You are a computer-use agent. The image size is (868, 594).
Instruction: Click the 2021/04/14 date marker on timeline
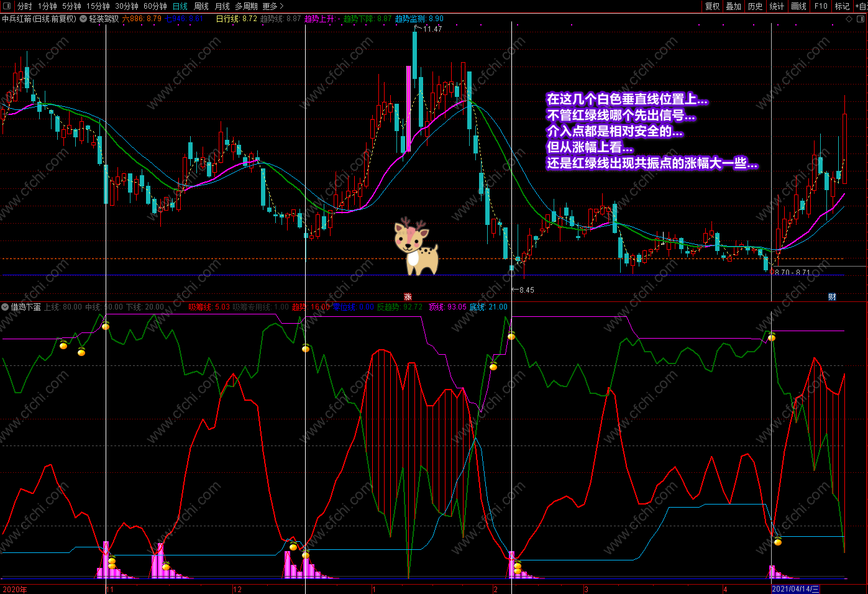point(795,589)
